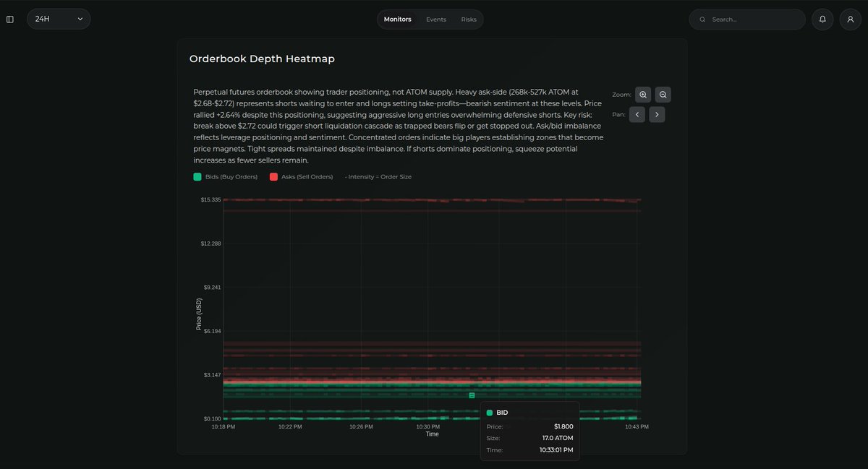The height and width of the screenshot is (469, 868).
Task: Click the 10:43 PM time axis label
Action: click(x=637, y=427)
